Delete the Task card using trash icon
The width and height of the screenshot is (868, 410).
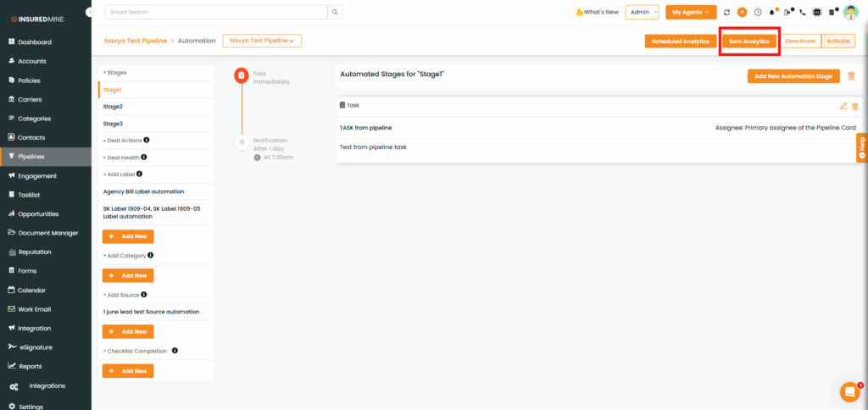(854, 106)
